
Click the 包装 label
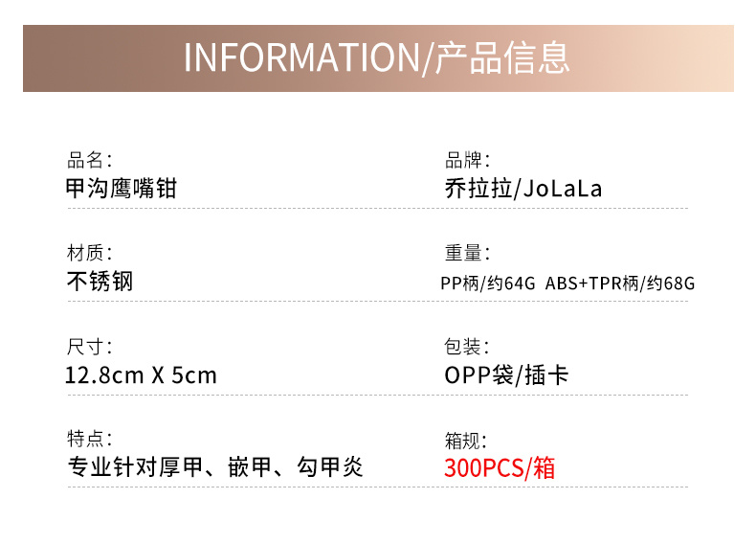click(x=467, y=347)
